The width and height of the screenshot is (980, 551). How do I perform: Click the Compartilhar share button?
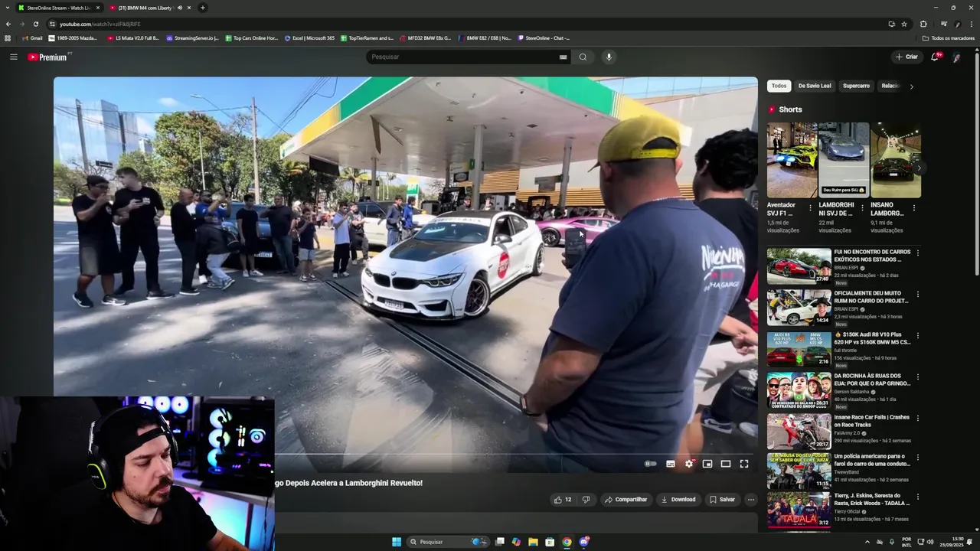point(626,500)
